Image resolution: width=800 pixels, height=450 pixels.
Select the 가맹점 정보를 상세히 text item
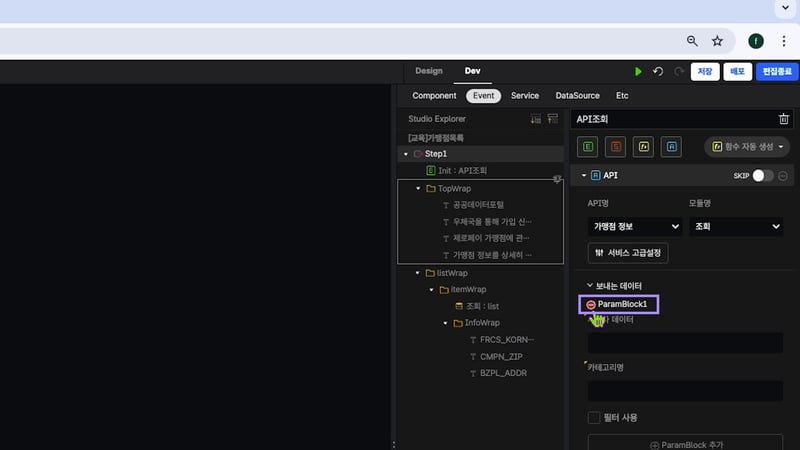pos(492,255)
